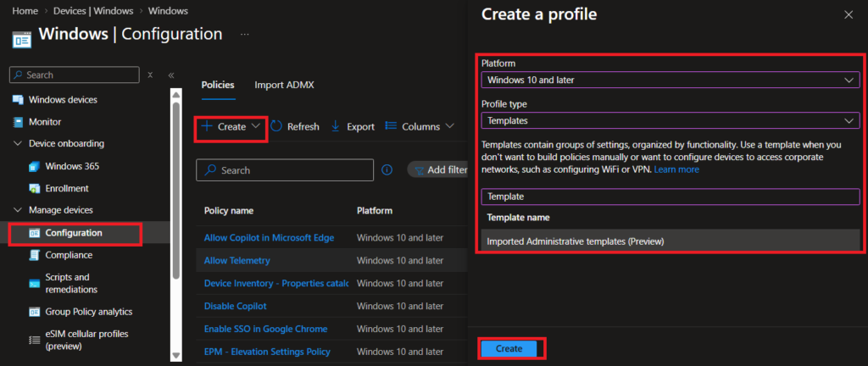Select Windows devices in the sidebar

63,100
